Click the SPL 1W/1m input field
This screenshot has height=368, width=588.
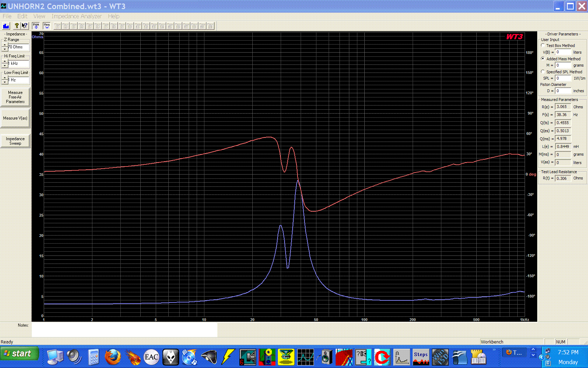(x=563, y=78)
